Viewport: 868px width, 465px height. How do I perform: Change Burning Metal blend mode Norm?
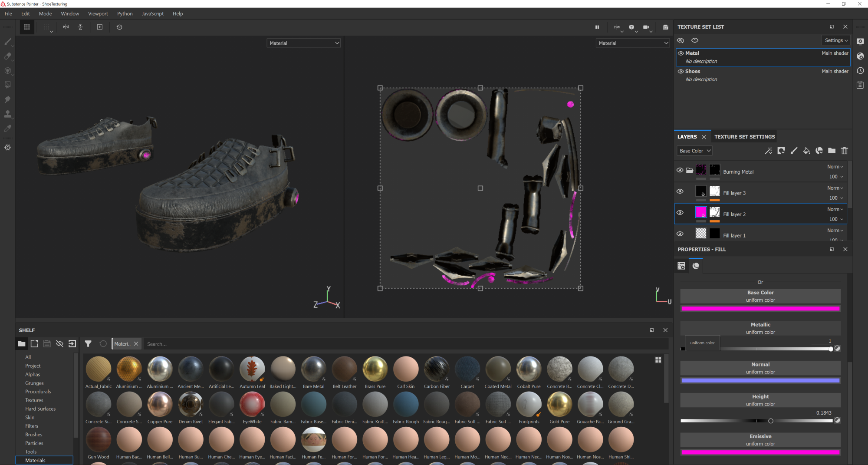(x=835, y=167)
